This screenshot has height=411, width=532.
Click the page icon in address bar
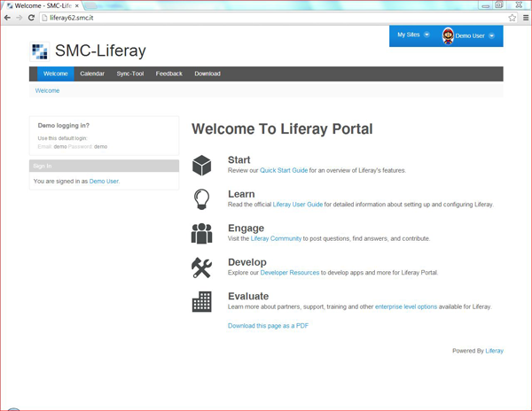(44, 18)
